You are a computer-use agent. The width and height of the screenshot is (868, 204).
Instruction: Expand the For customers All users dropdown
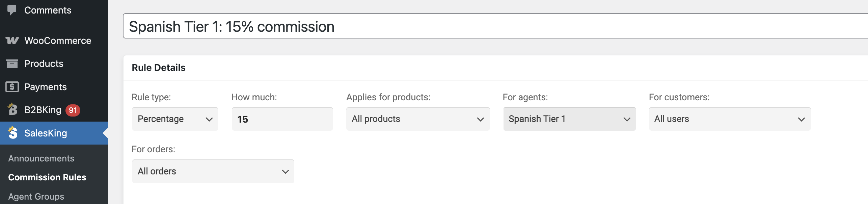tap(730, 119)
